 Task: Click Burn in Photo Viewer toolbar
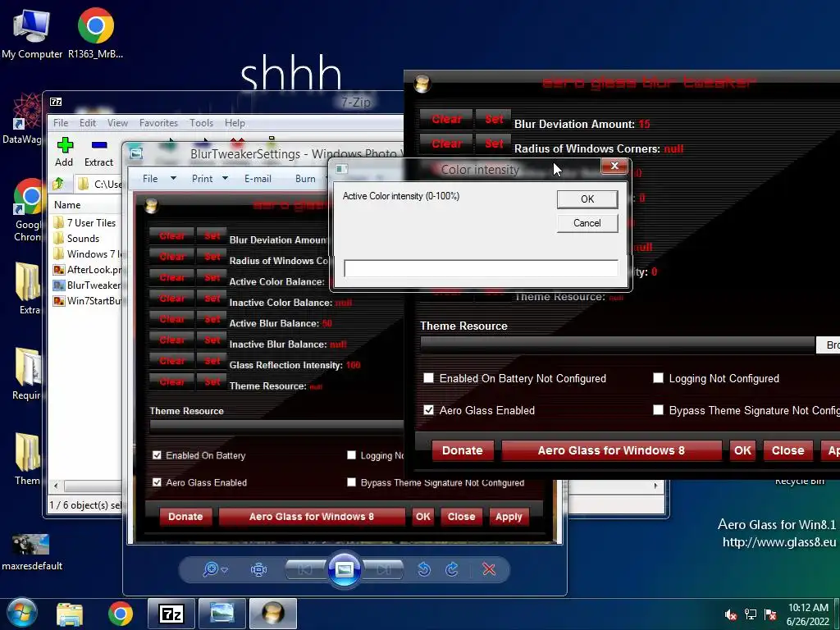click(x=305, y=178)
